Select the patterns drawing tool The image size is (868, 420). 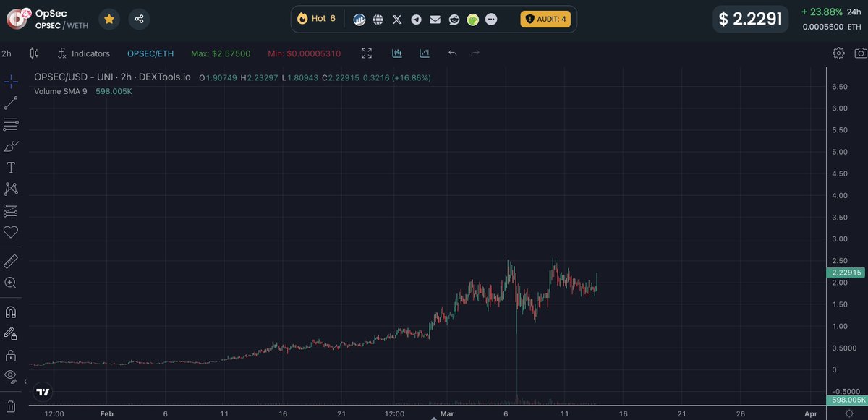click(x=11, y=189)
